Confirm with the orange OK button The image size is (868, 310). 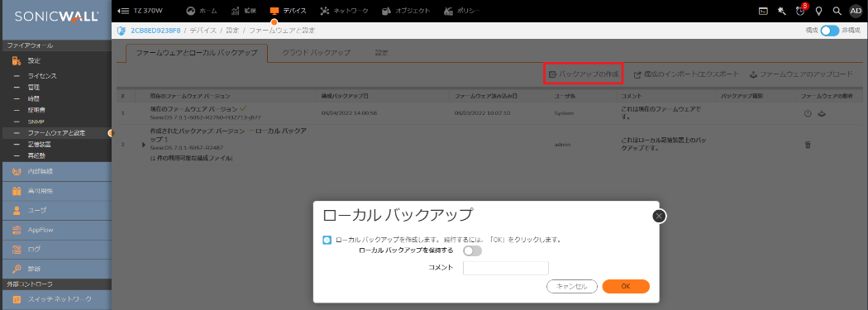click(626, 286)
